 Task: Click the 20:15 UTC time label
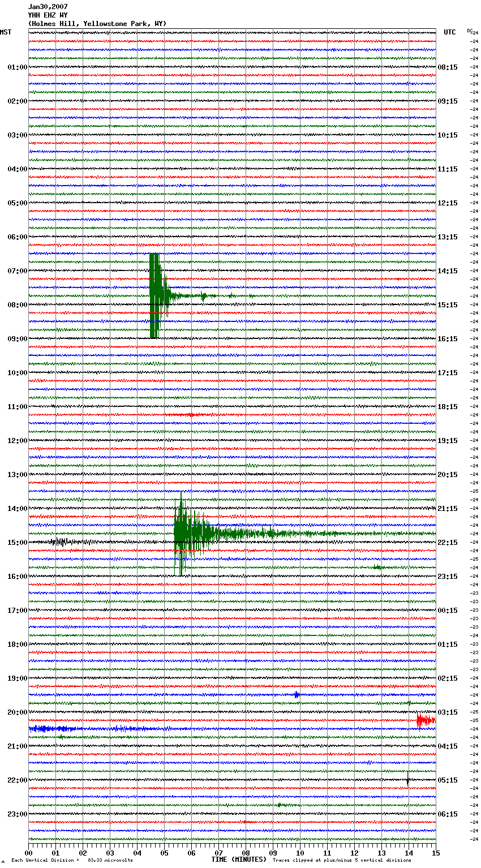pyautogui.click(x=448, y=475)
